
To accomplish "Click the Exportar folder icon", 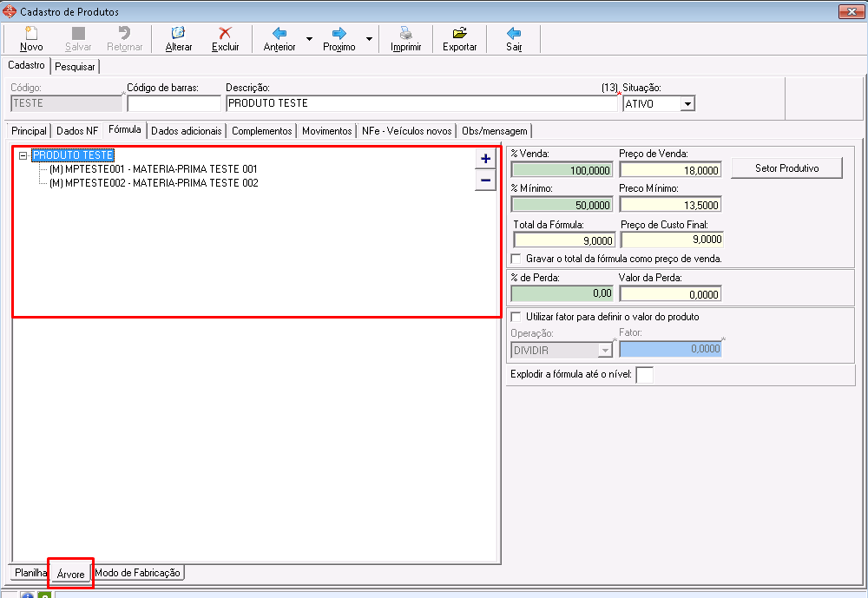I will (459, 33).
